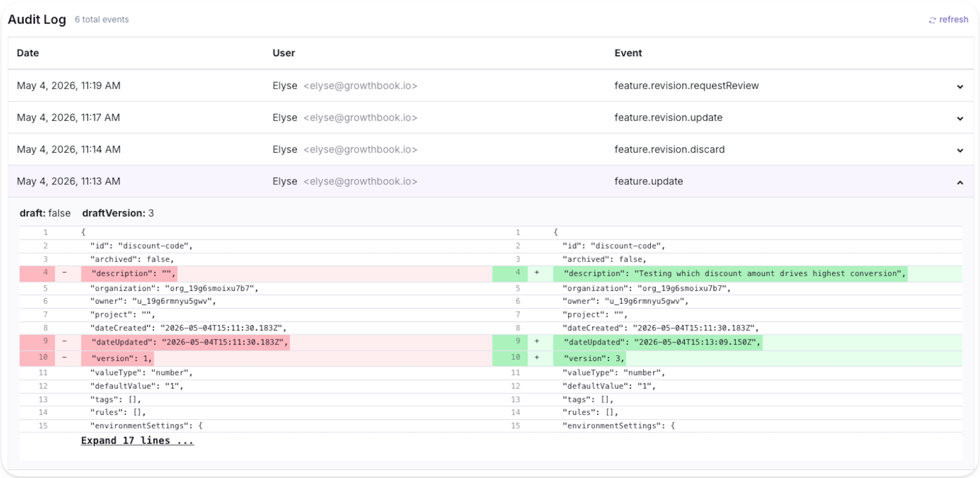Expand the feature.revision.update row chevron

click(960, 118)
